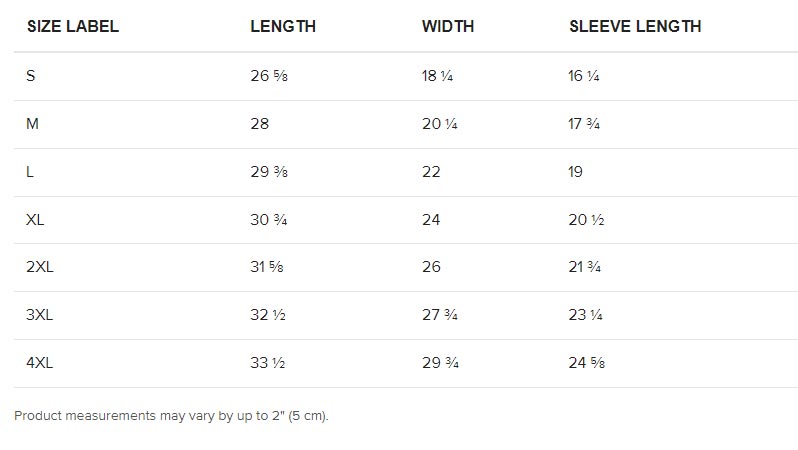
Task: Click the sleeve length value 19
Action: (576, 172)
